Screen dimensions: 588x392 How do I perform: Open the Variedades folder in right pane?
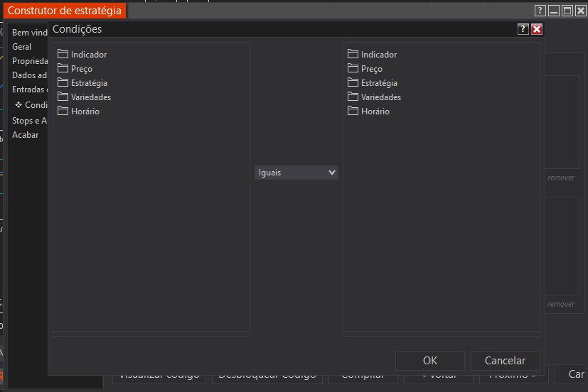coord(374,97)
